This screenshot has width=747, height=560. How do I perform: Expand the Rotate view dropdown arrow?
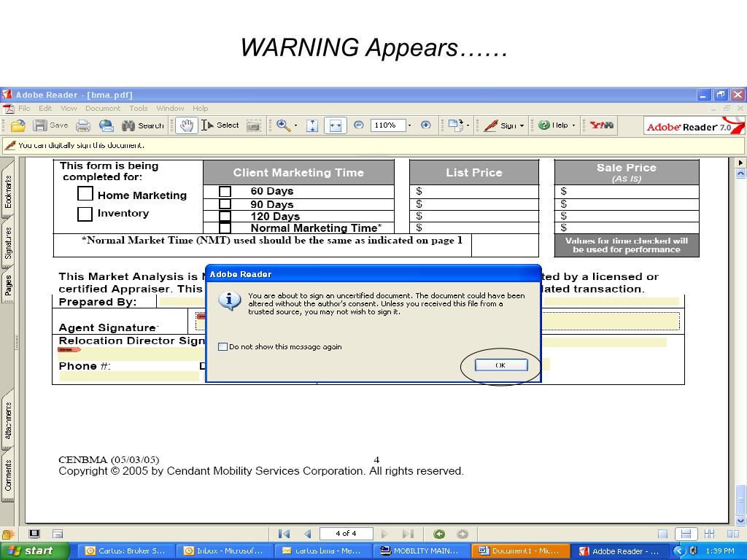point(468,125)
